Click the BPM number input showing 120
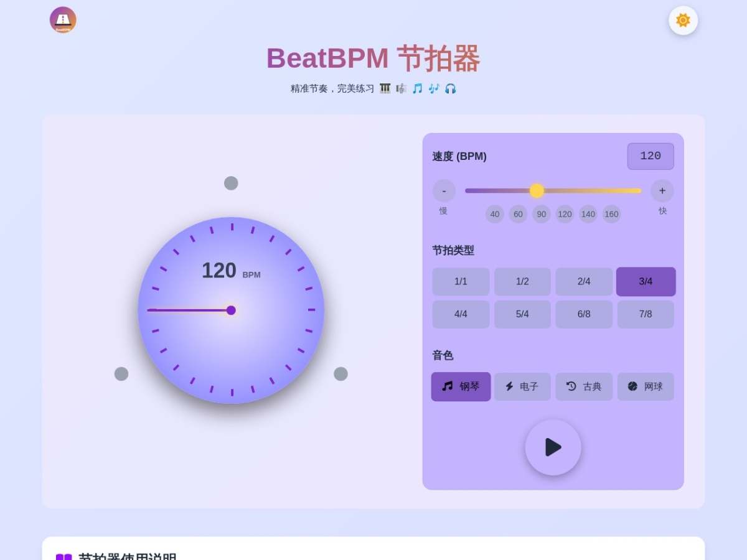 click(651, 156)
